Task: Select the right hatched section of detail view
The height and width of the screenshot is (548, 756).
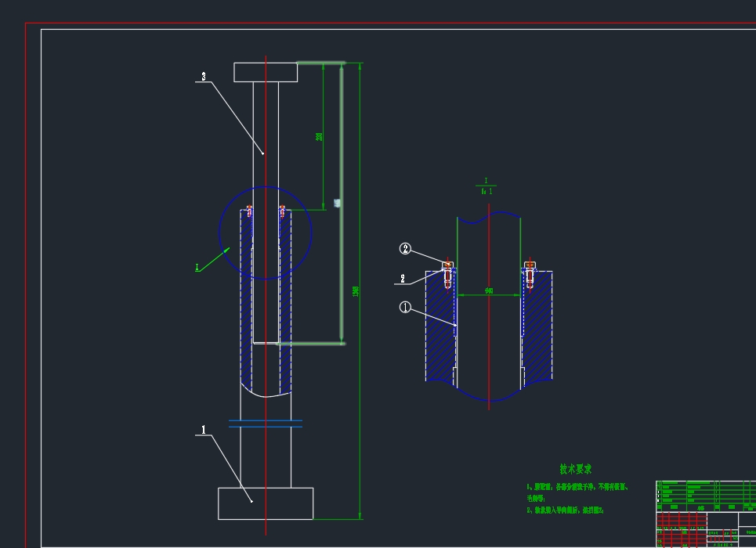Action: tap(537, 326)
